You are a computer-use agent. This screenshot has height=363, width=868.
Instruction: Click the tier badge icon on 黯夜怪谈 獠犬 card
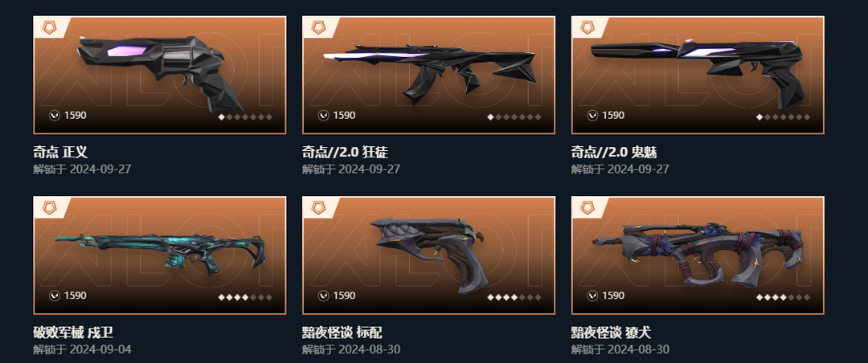(x=588, y=208)
